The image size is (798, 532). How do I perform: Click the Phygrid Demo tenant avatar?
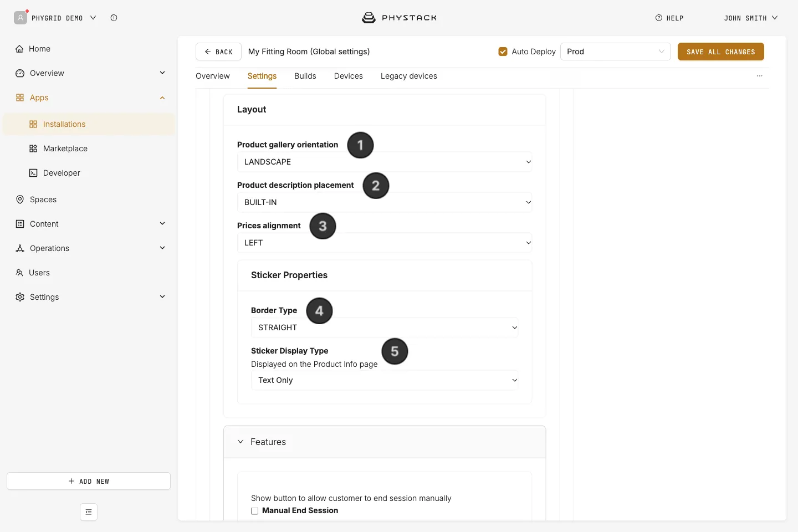(21, 18)
